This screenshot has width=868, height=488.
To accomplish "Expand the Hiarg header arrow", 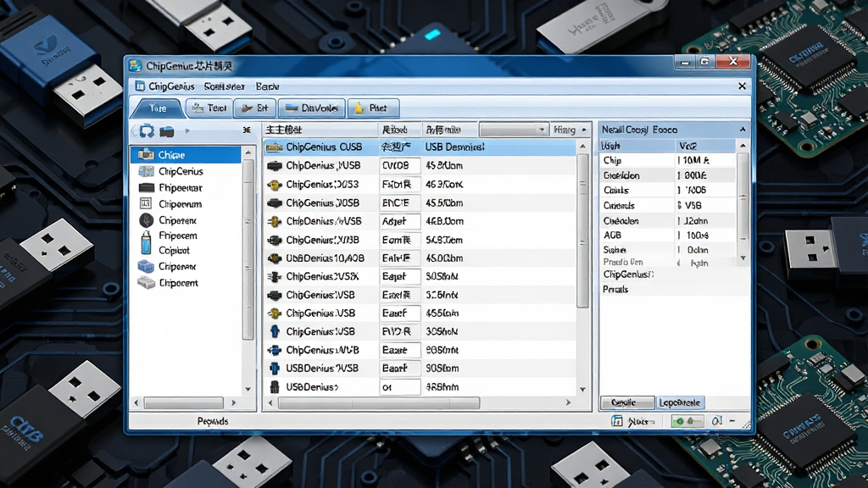I will coord(584,130).
